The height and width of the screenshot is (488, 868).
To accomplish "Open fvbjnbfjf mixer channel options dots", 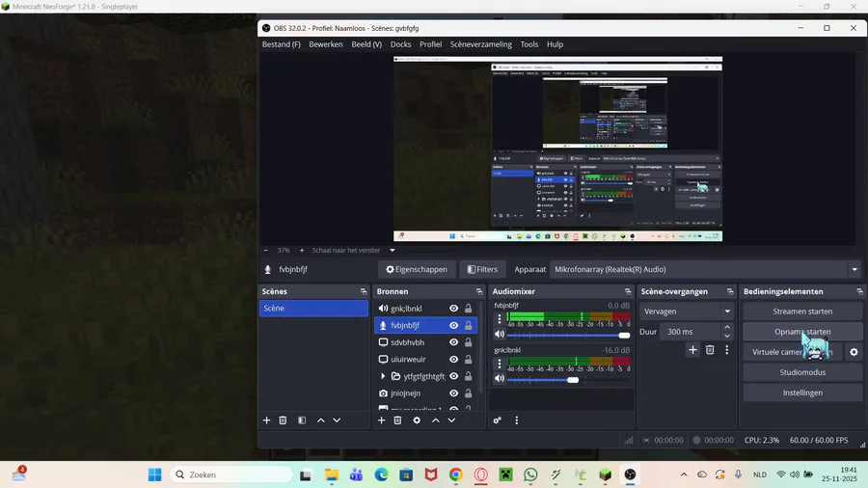I will tap(500, 318).
